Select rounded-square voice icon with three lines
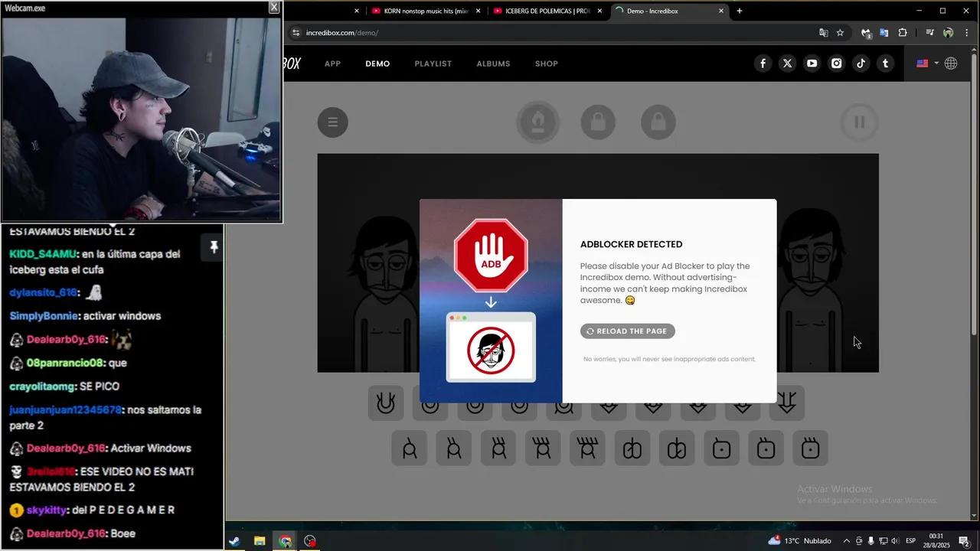This screenshot has height=551, width=980. pyautogui.click(x=810, y=448)
